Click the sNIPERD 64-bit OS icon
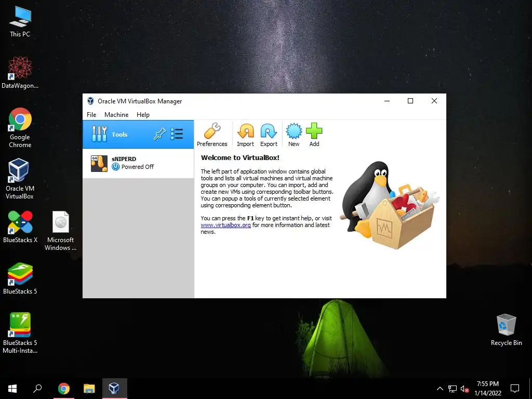This screenshot has width=532, height=399. click(x=99, y=164)
